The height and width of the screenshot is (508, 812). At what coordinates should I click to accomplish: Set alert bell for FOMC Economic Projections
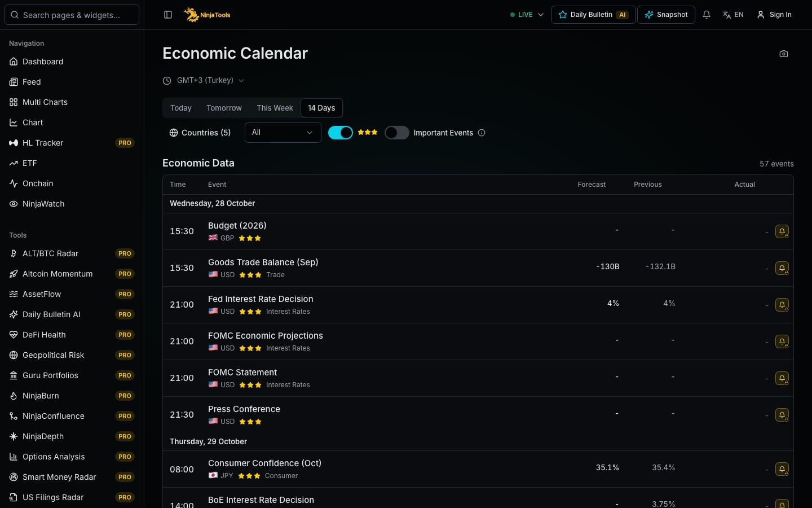tap(782, 341)
